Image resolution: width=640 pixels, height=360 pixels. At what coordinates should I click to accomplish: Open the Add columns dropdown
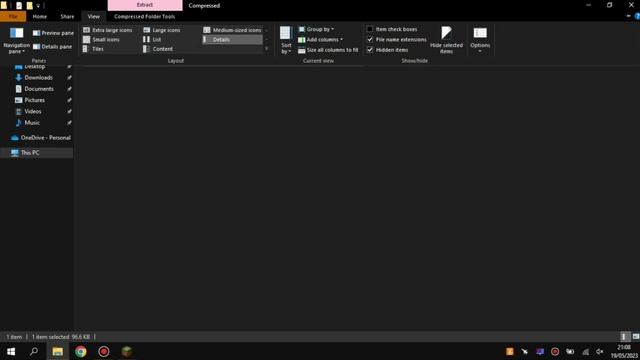click(320, 40)
